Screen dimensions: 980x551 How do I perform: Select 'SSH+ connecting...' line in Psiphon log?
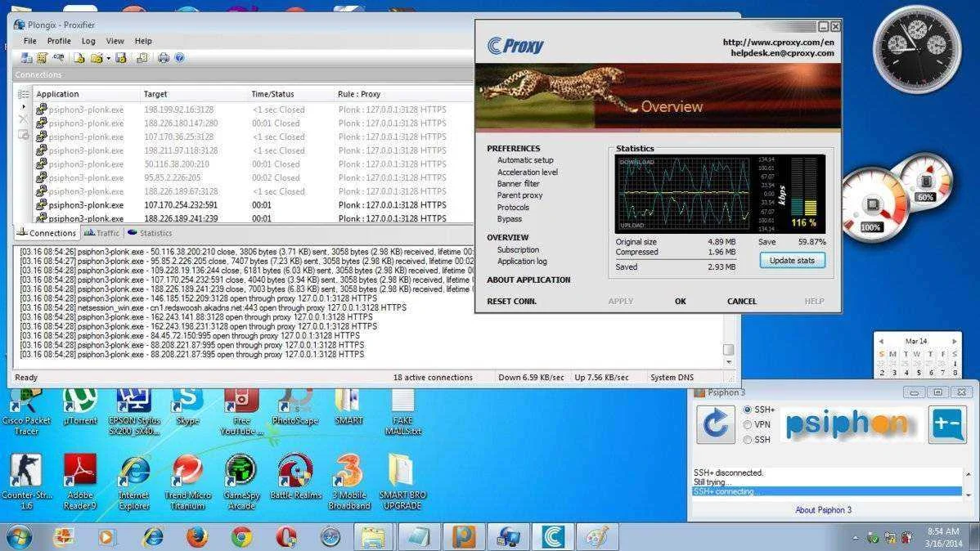point(826,491)
